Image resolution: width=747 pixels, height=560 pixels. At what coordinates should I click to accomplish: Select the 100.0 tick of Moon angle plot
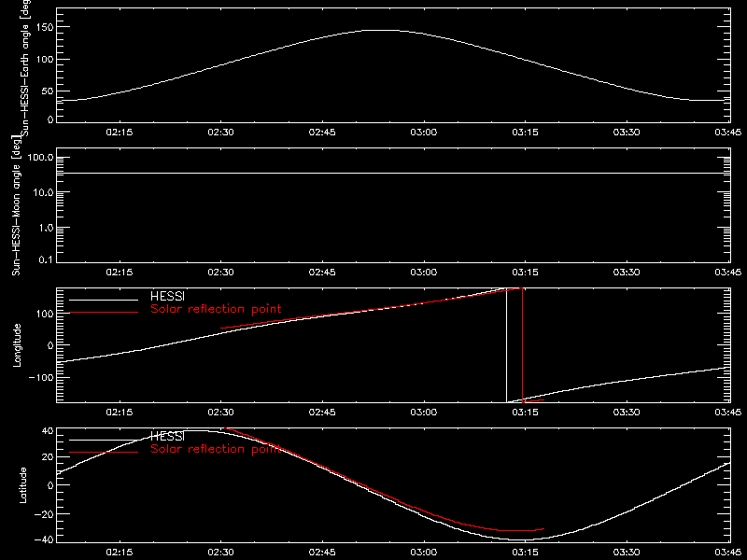pyautogui.click(x=40, y=157)
